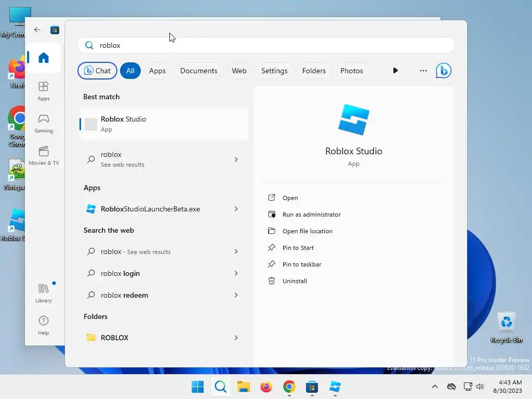
Task: Open File Explorer from taskbar
Action: coord(243,387)
